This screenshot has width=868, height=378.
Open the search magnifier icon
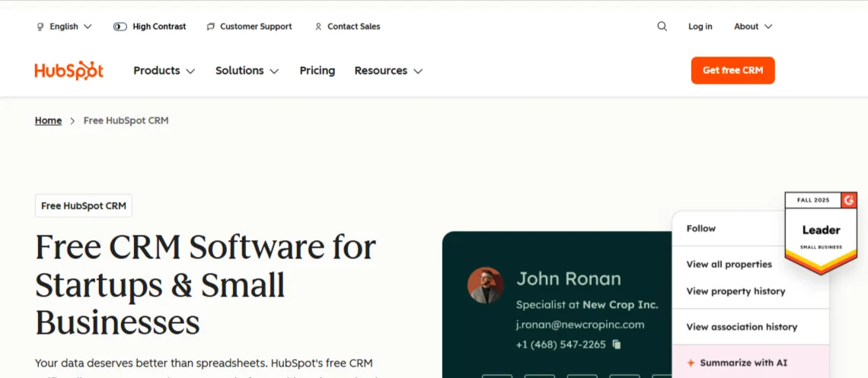[x=662, y=26]
